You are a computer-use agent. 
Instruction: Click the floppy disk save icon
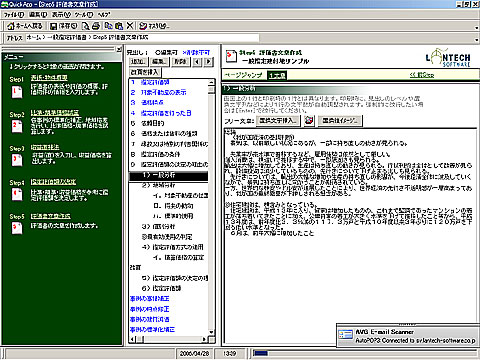point(53,26)
